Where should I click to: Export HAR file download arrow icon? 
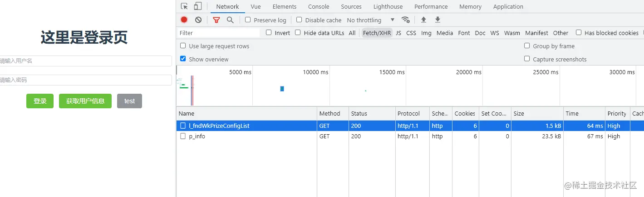438,20
